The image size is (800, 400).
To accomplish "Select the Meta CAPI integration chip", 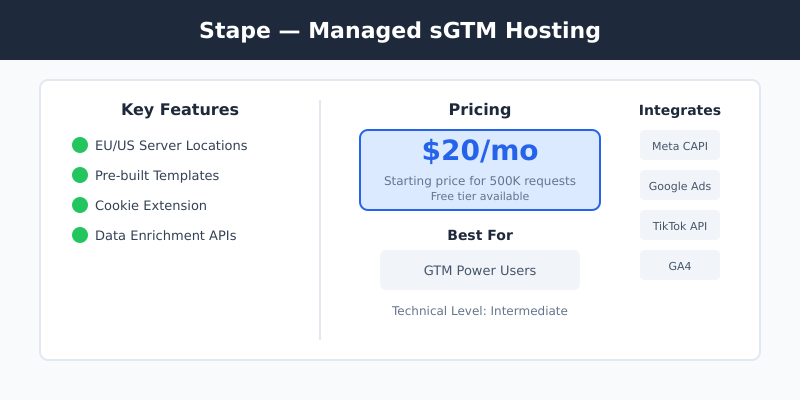I will (x=680, y=145).
